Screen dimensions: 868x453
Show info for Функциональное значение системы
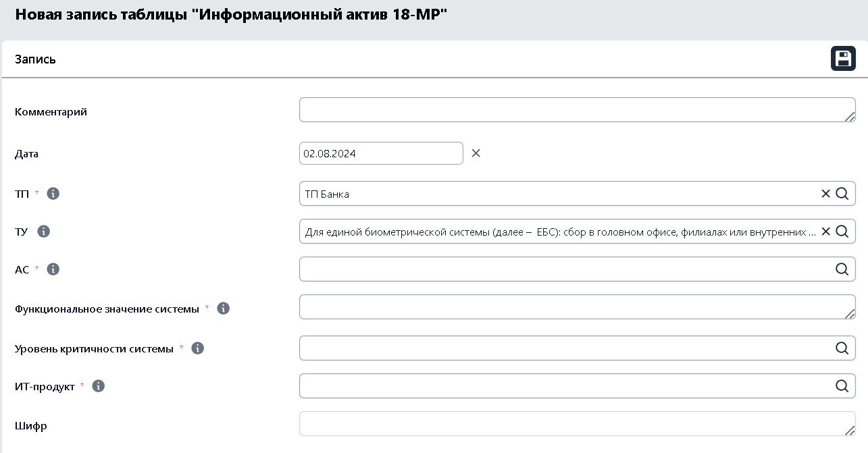coord(224,309)
